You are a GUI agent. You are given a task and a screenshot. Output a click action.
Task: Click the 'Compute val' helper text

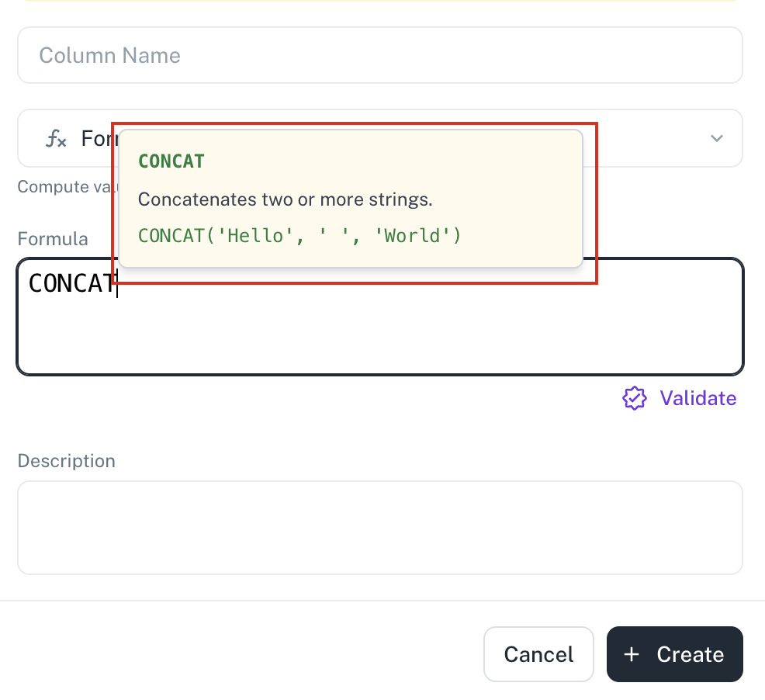click(x=67, y=186)
